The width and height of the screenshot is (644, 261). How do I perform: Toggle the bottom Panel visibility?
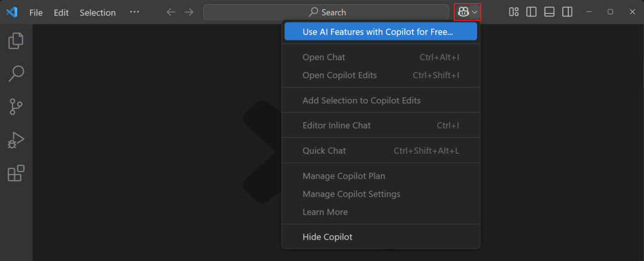(x=550, y=13)
